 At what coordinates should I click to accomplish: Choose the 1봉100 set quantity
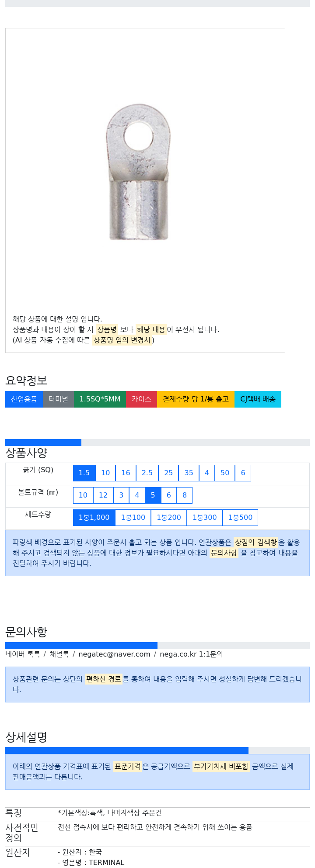pyautogui.click(x=133, y=518)
